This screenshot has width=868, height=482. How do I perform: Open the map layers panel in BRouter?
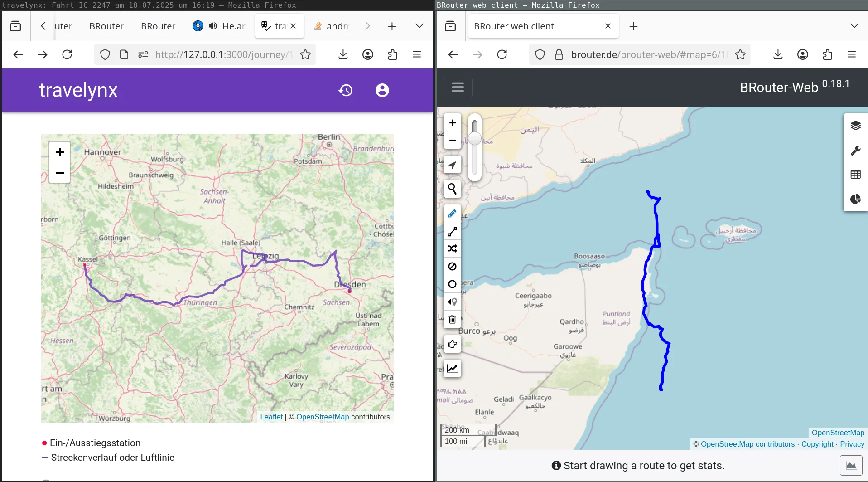[855, 125]
